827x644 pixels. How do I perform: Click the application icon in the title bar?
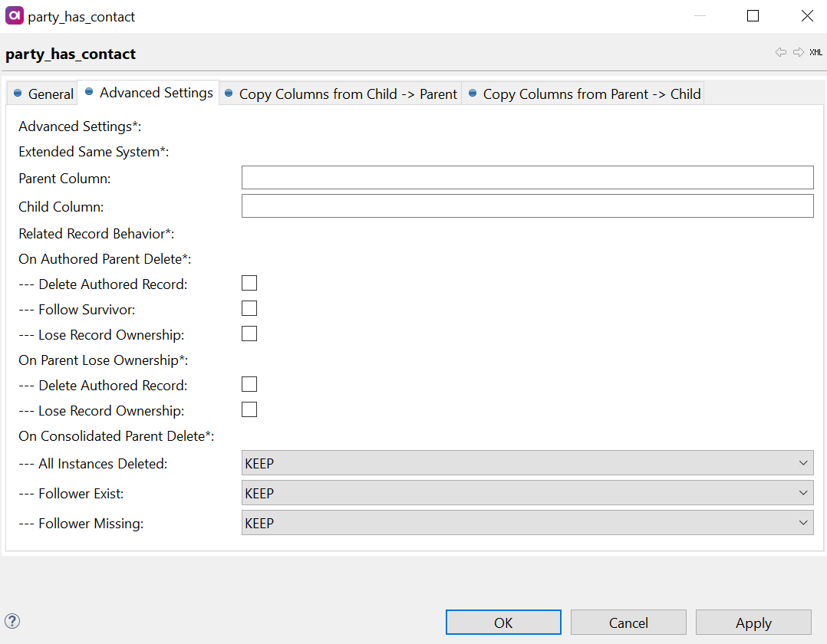point(14,15)
